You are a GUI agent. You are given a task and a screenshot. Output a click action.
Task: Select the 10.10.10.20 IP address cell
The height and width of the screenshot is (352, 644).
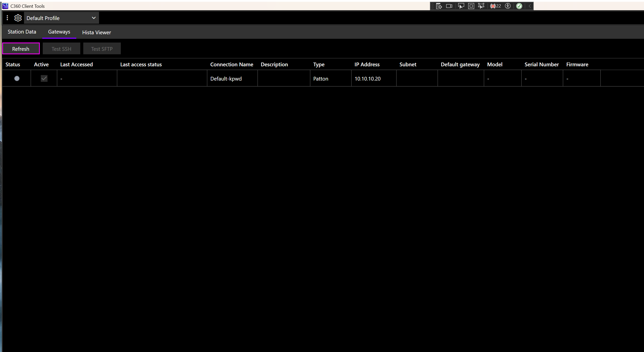coord(374,79)
